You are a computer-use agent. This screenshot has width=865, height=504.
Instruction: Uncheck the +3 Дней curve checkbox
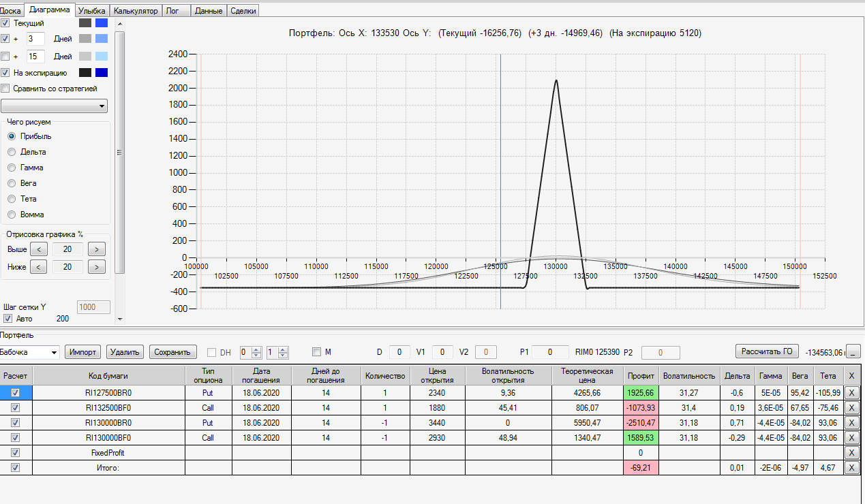coord(5,39)
